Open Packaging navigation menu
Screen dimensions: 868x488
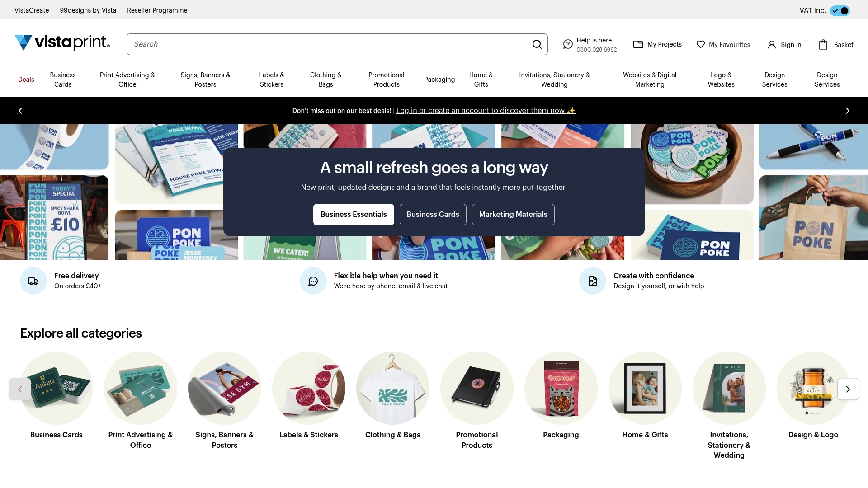point(439,80)
